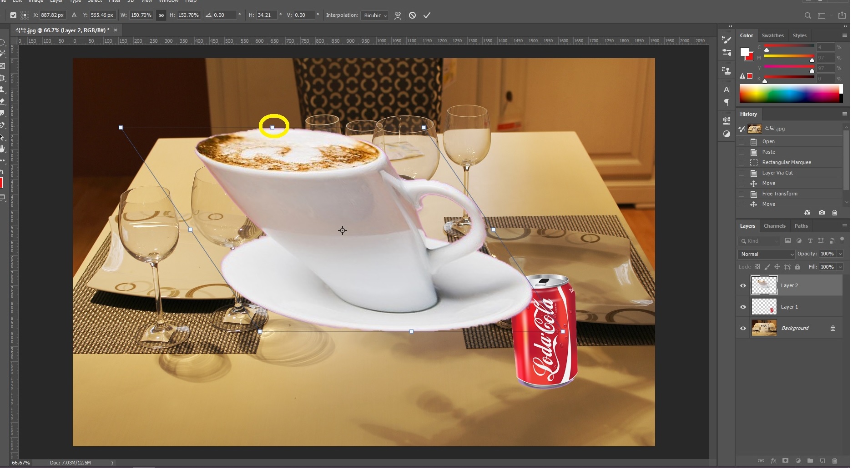868x469 pixels.
Task: Switch to warp mode icon in options bar
Action: [398, 15]
